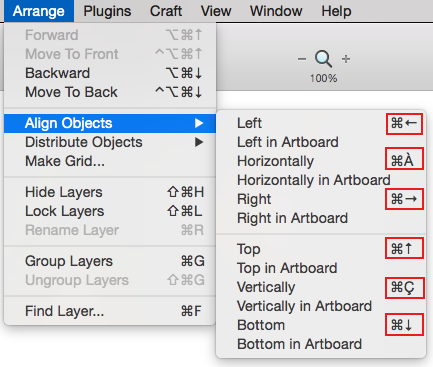Open the Window menu
Image resolution: width=433 pixels, height=367 pixels.
[276, 11]
